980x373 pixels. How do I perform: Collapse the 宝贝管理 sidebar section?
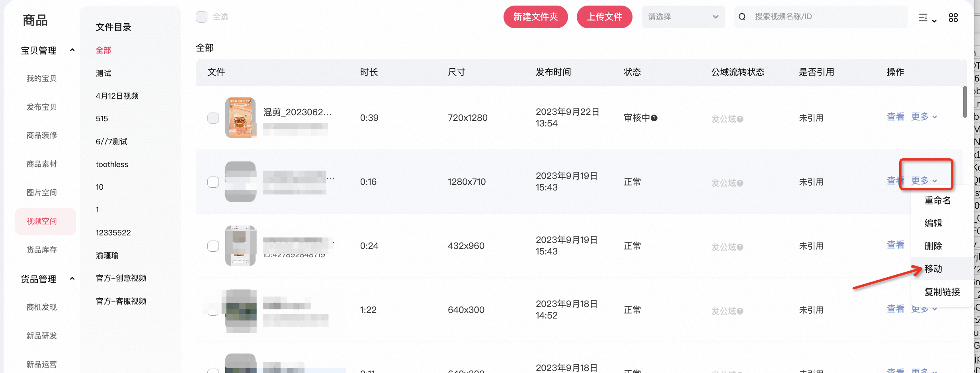point(72,50)
